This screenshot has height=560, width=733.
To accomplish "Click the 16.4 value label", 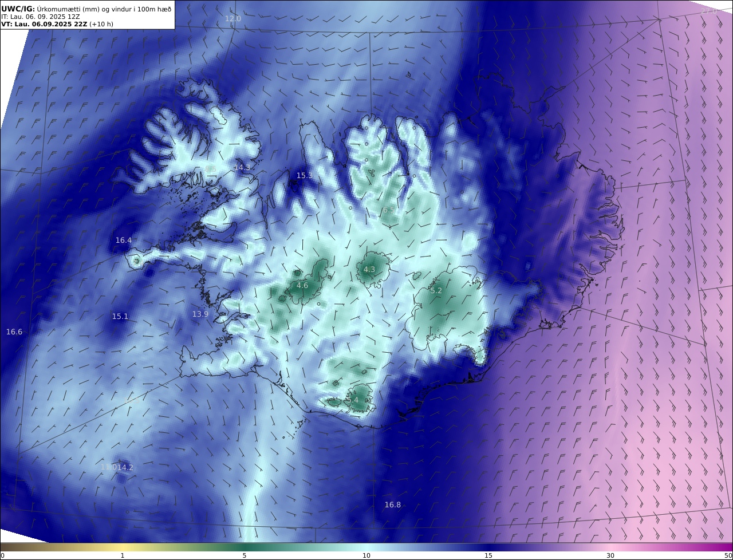I will coord(124,240).
